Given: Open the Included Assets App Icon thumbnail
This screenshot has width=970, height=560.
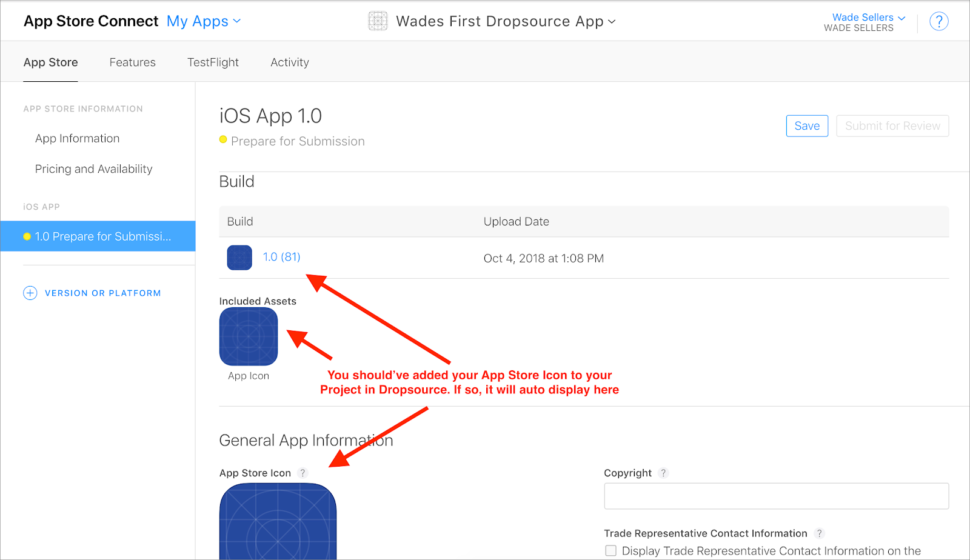Looking at the screenshot, I should [x=249, y=336].
